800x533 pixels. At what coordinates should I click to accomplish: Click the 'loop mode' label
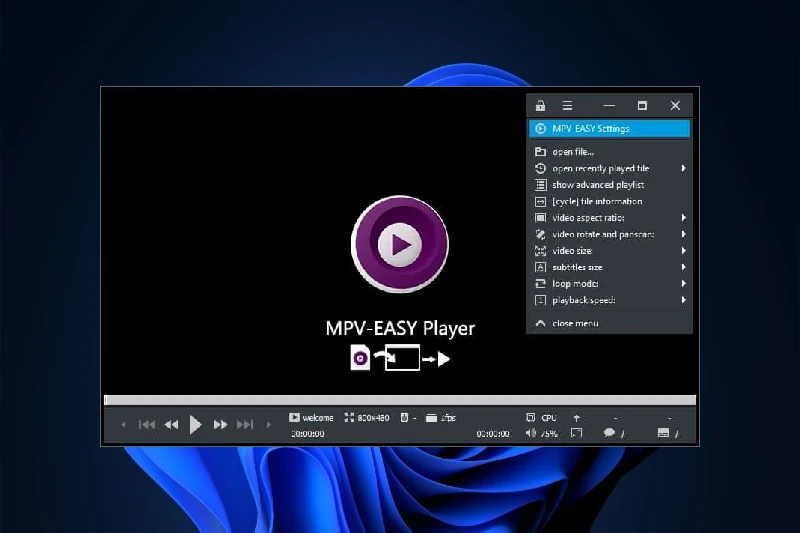coord(576,284)
